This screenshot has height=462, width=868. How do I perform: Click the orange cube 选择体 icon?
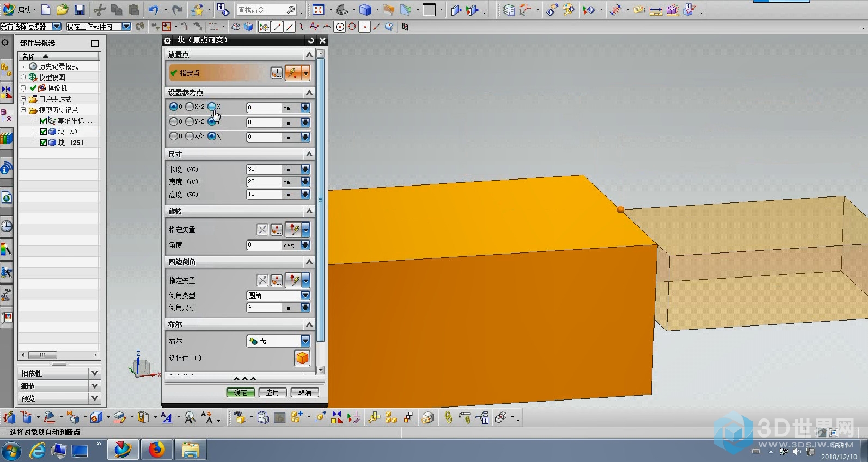(302, 358)
